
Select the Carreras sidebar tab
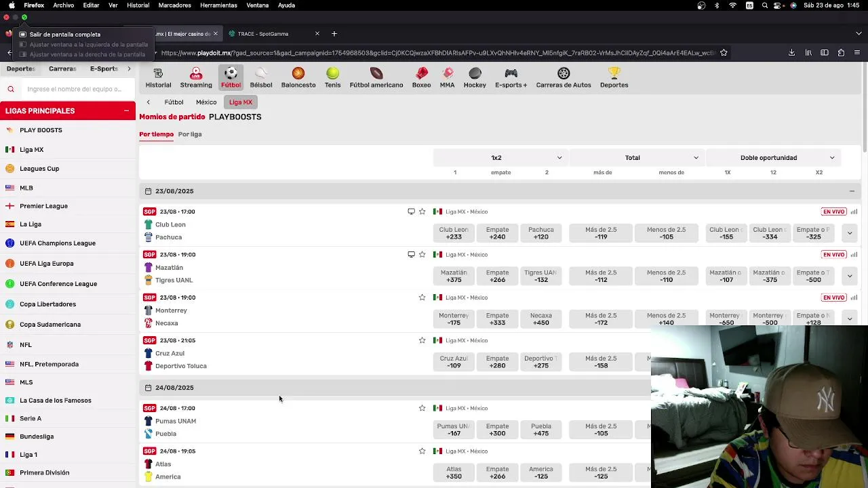(x=62, y=68)
